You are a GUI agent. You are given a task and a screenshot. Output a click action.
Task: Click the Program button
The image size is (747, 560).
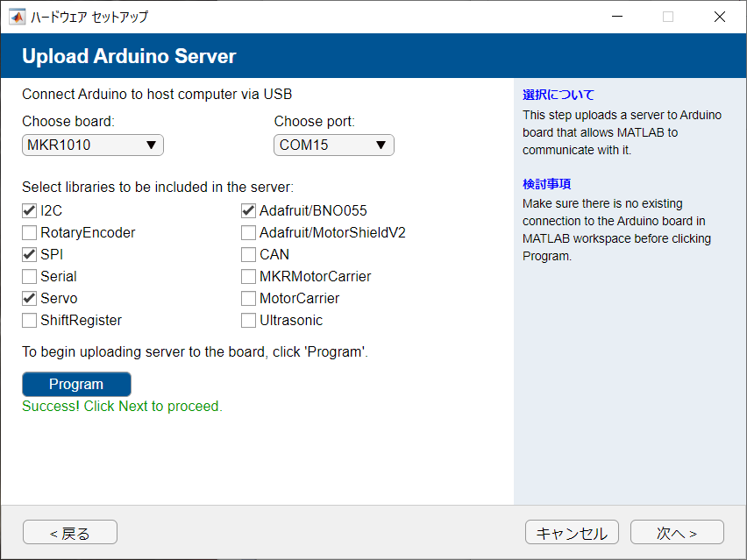[76, 384]
